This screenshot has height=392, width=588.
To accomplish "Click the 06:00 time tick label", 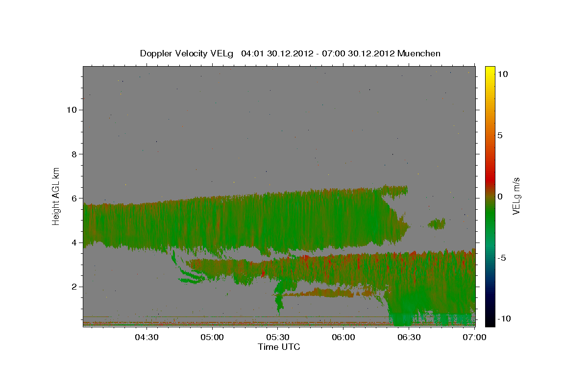I will 343,337.
